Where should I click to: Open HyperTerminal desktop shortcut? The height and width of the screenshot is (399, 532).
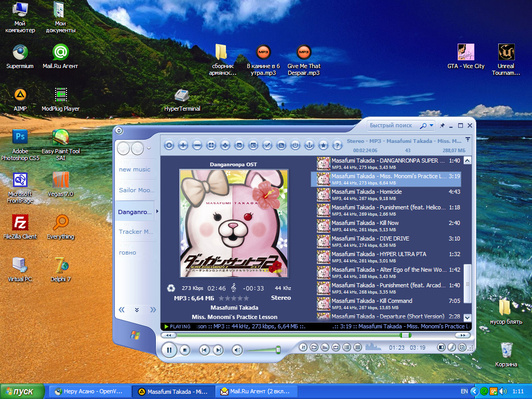[x=182, y=100]
